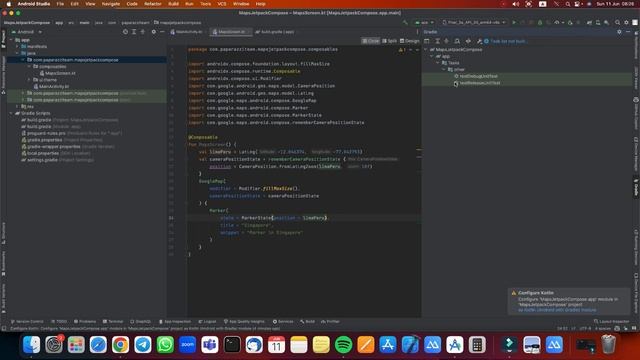This screenshot has height=360, width=640.
Task: Click the Run app green play icon
Action: point(514,22)
